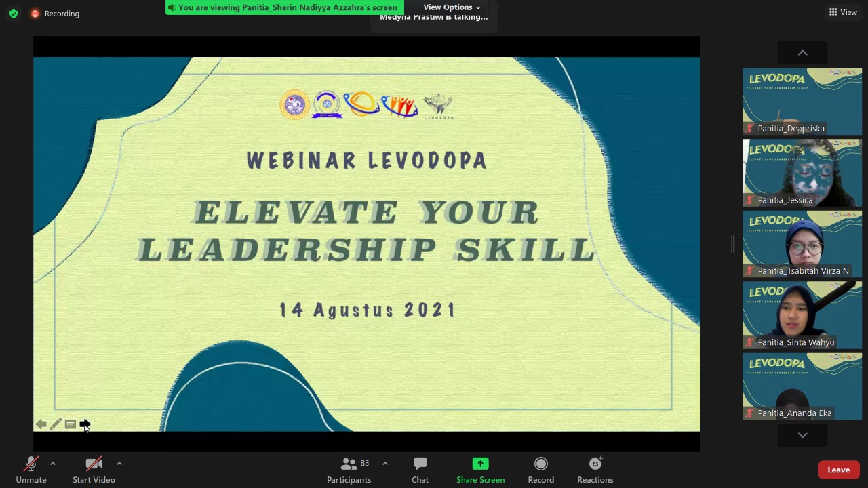Viewport: 868px width, 488px height.
Task: Click the "ELEVATE YOUR" heading line on the slide
Action: (x=366, y=212)
